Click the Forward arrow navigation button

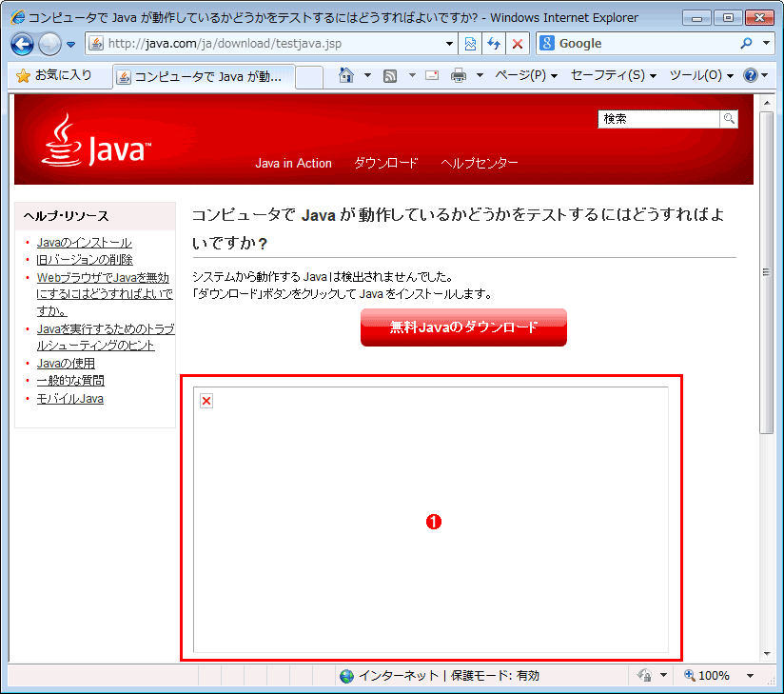[x=49, y=44]
